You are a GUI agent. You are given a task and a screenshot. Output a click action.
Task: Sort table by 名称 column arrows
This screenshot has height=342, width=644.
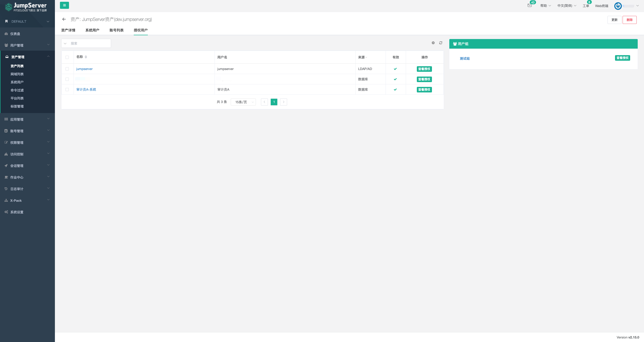(x=86, y=57)
